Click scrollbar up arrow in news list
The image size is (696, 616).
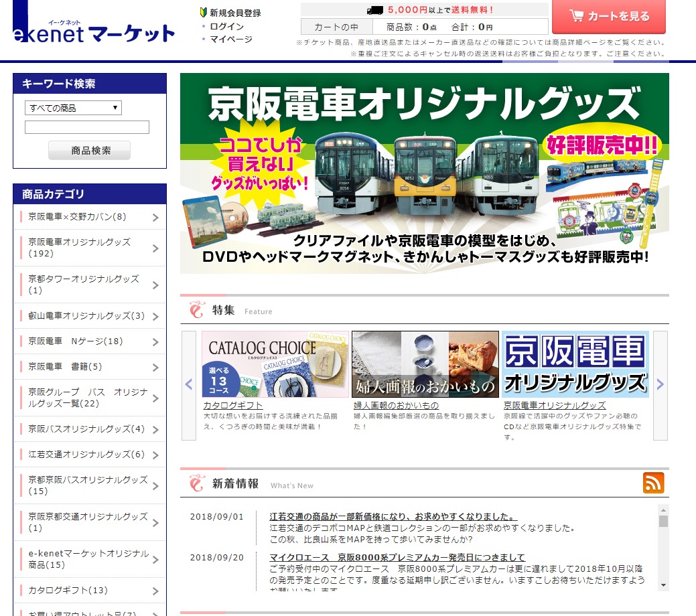click(x=663, y=510)
